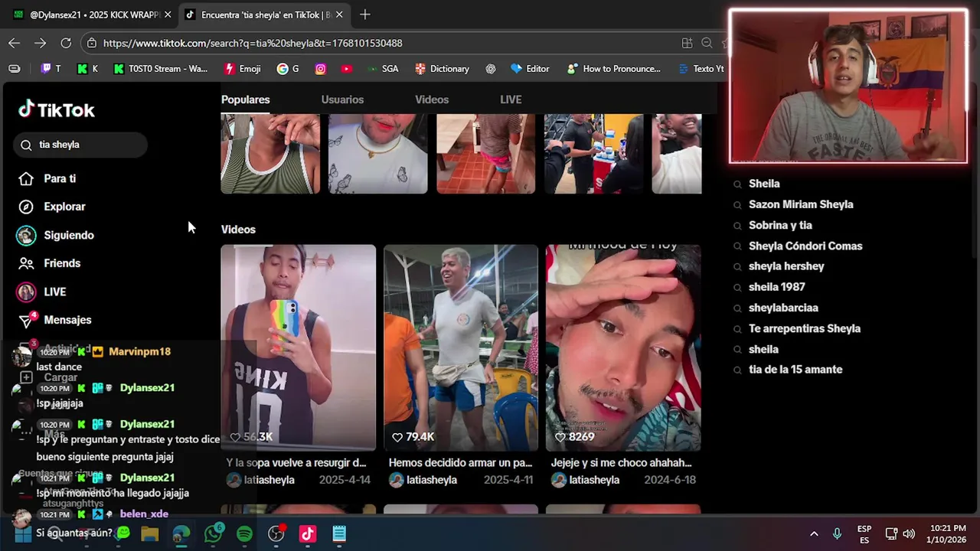Select the Videos results tab
This screenshot has height=551, width=980.
[x=432, y=99]
